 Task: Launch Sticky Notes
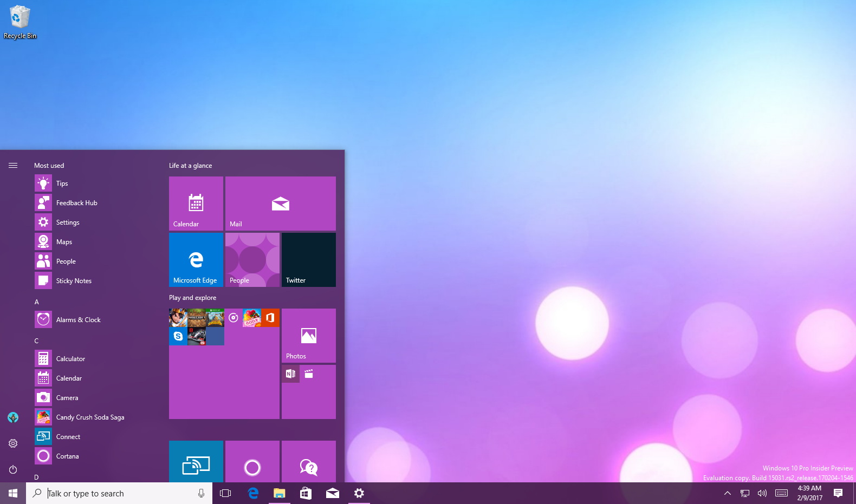pos(98,281)
